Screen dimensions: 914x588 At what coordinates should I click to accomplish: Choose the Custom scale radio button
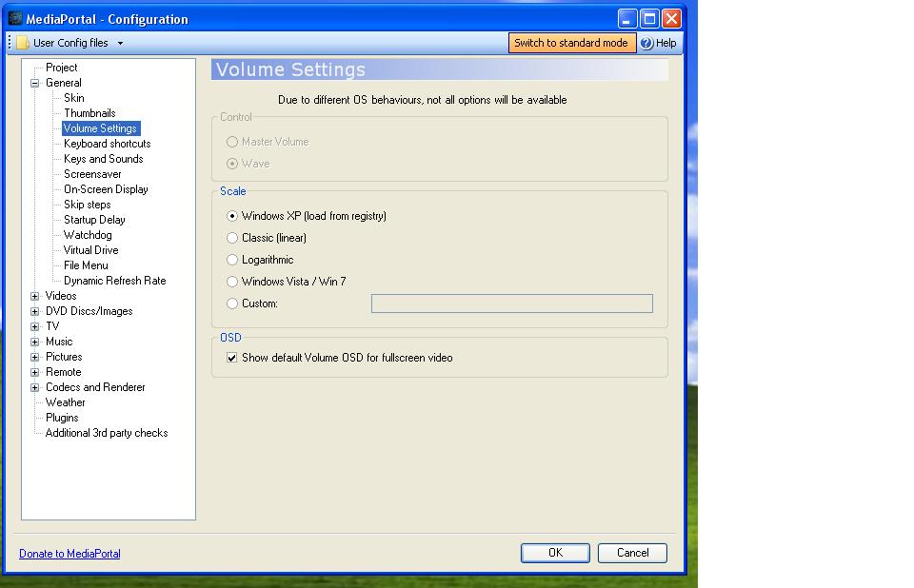tap(232, 304)
